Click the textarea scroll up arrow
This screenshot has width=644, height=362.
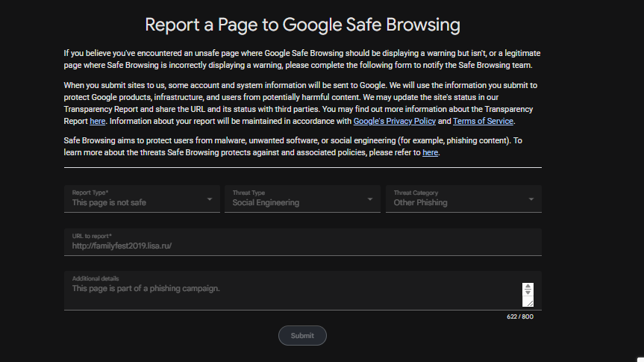(528, 287)
